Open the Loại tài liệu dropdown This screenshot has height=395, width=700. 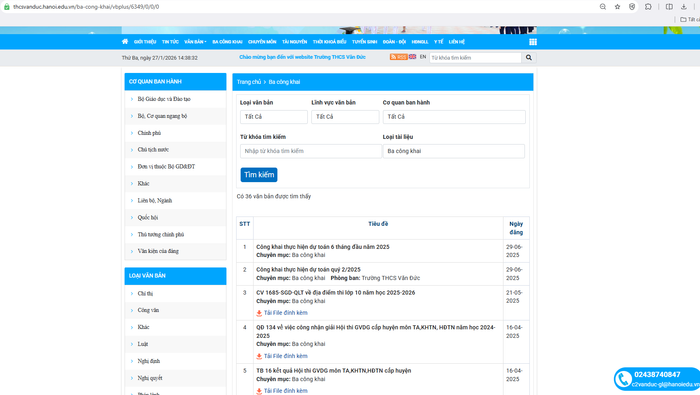[454, 151]
